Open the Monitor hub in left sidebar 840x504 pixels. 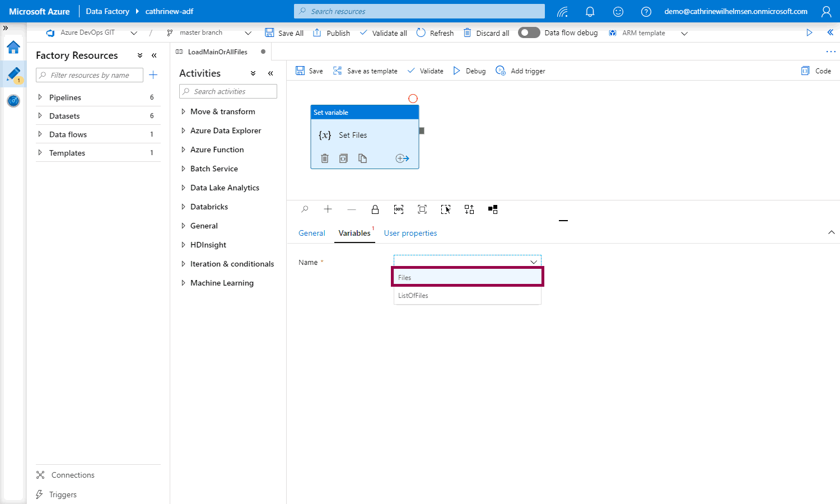coord(13,101)
